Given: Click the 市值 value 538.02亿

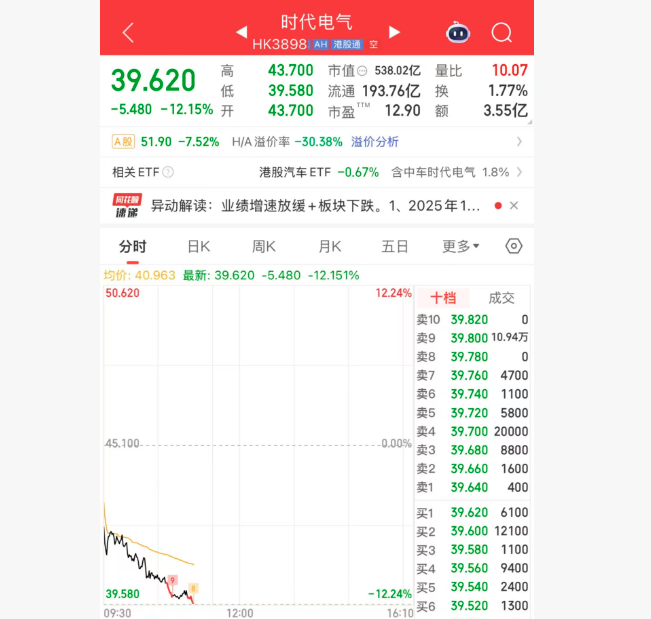Looking at the screenshot, I should click(x=397, y=71).
